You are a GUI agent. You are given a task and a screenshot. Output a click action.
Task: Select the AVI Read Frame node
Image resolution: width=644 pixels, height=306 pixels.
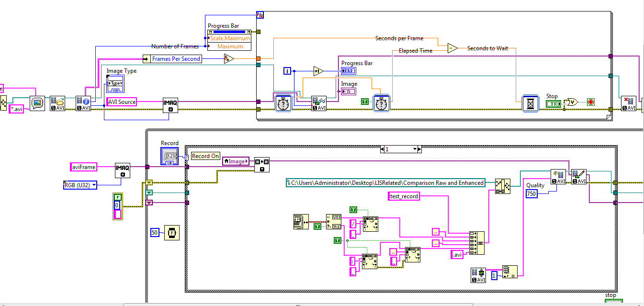pyautogui.click(x=318, y=104)
